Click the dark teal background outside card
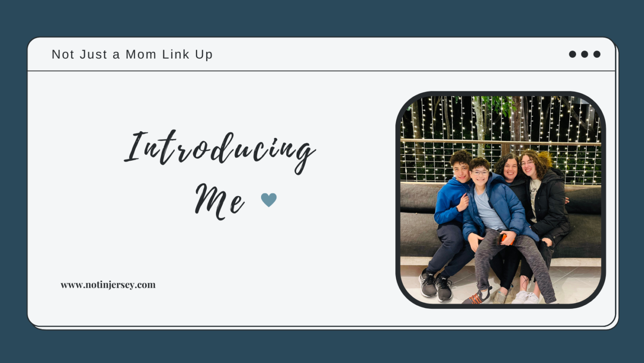The image size is (644, 363). pyautogui.click(x=322, y=18)
